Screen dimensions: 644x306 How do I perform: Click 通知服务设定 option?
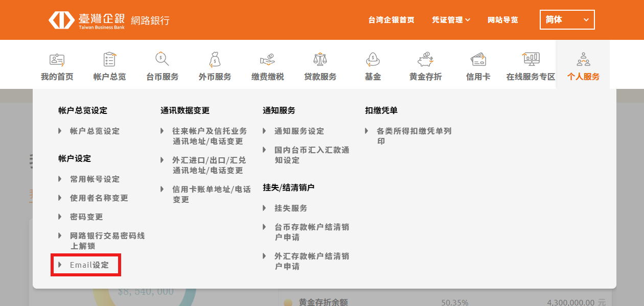click(299, 131)
